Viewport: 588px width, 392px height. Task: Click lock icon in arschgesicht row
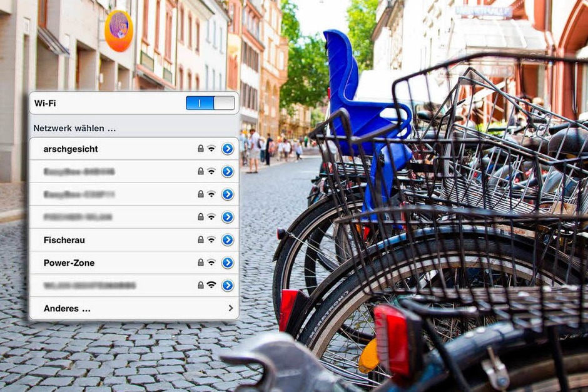[201, 148]
